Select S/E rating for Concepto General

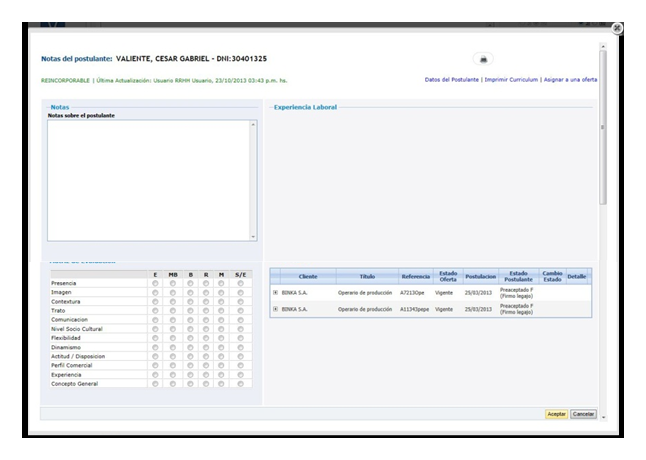coord(240,383)
